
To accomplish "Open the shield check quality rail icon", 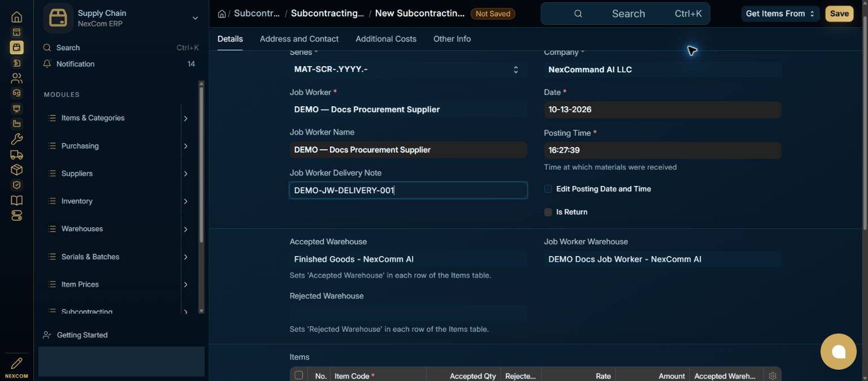I will click(16, 185).
